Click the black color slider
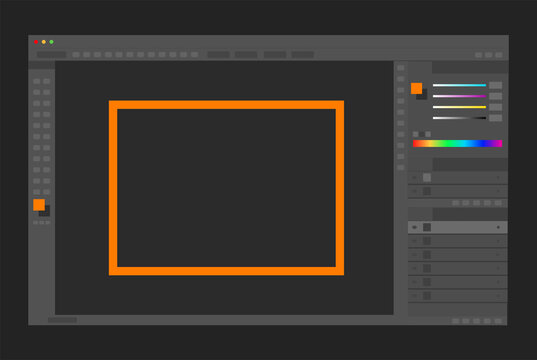 [459, 118]
